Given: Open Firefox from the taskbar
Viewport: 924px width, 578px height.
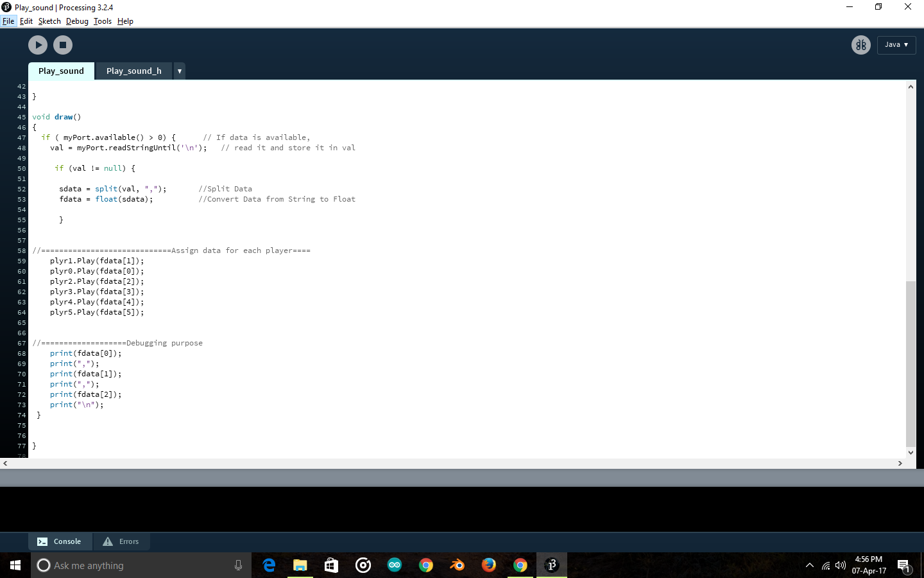Looking at the screenshot, I should (489, 565).
